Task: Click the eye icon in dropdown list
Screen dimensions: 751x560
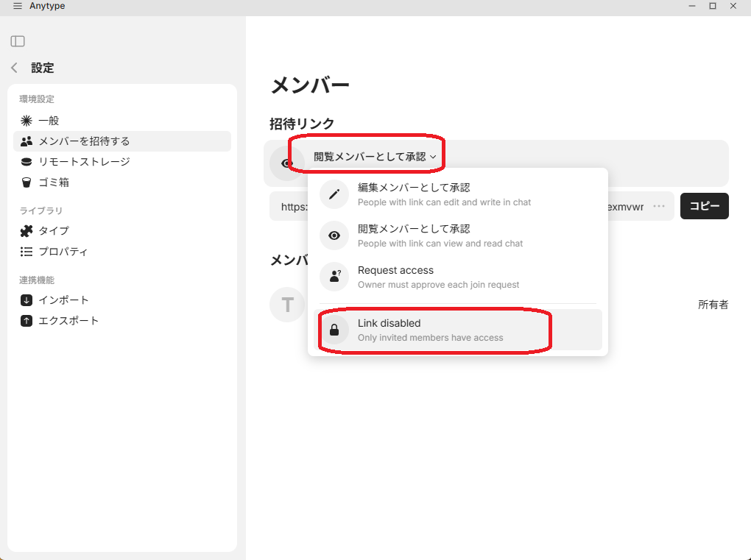Action: [x=334, y=235]
